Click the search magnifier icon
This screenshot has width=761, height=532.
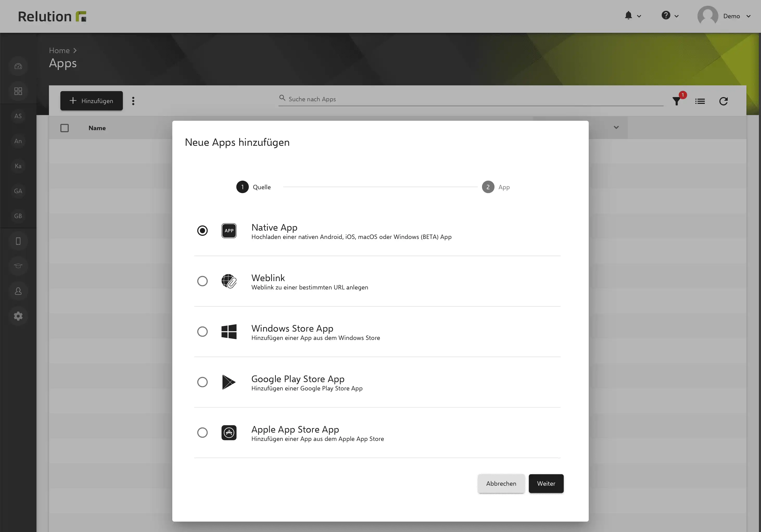click(x=282, y=98)
